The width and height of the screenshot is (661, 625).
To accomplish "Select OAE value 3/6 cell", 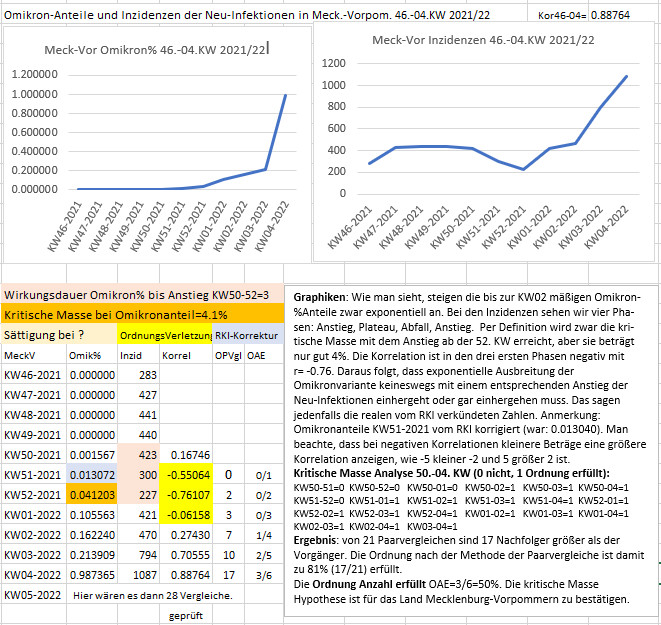I will tap(264, 575).
